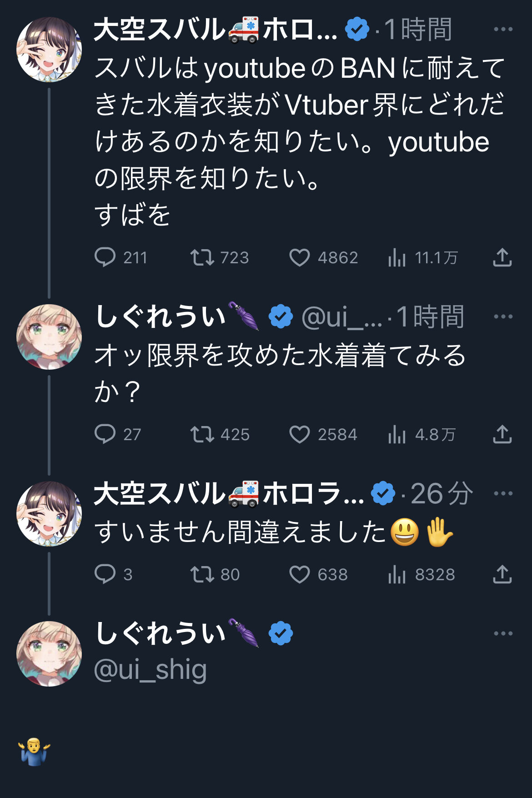The width and height of the screenshot is (532, 798).
Task: Open more options on the bottom Shigure Ui tweet
Action: (503, 633)
